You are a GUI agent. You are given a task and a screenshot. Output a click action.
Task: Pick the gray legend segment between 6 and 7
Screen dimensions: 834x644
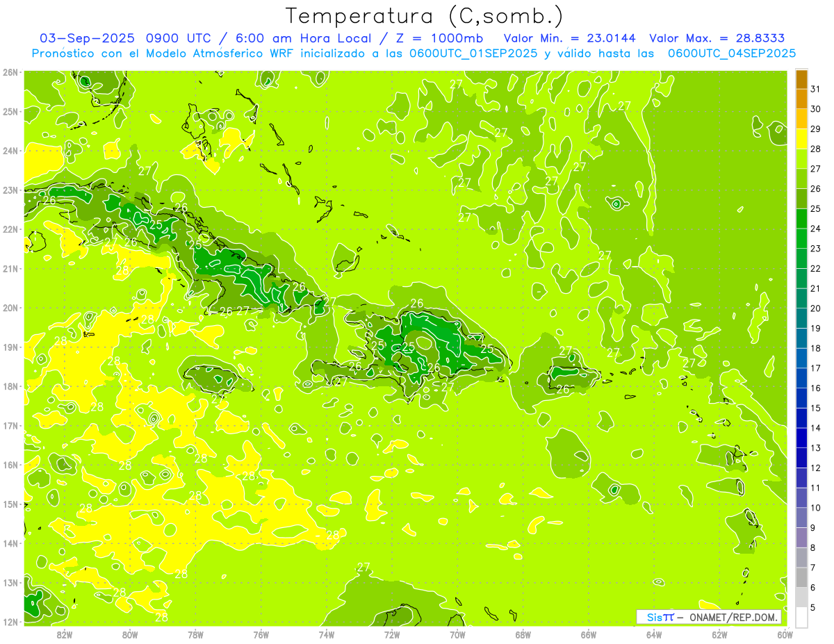pyautogui.click(x=801, y=578)
